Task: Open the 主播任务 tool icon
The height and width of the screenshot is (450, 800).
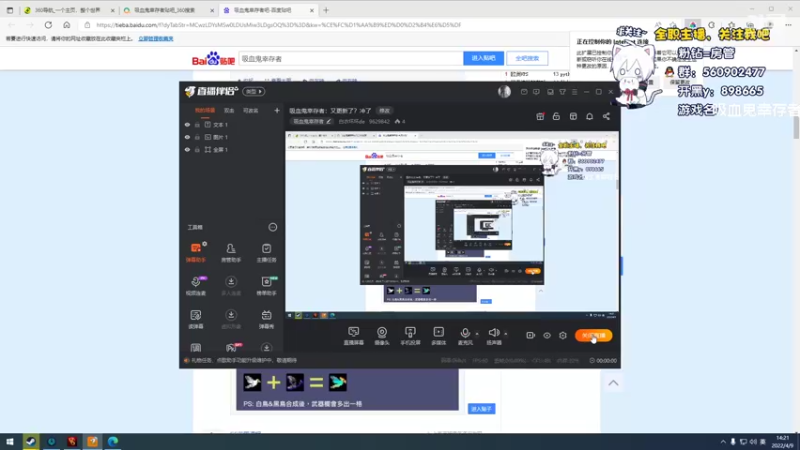Action: pyautogui.click(x=266, y=252)
